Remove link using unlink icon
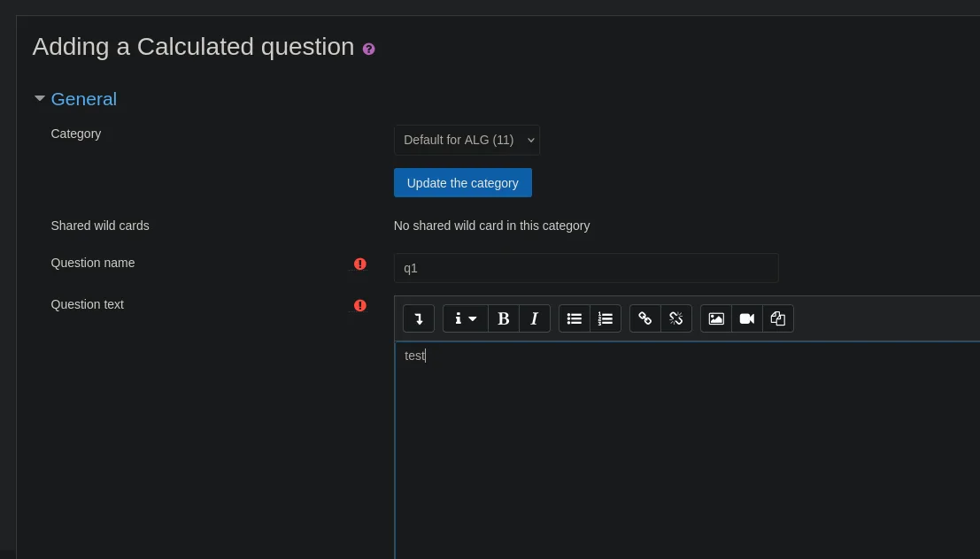 pyautogui.click(x=676, y=318)
